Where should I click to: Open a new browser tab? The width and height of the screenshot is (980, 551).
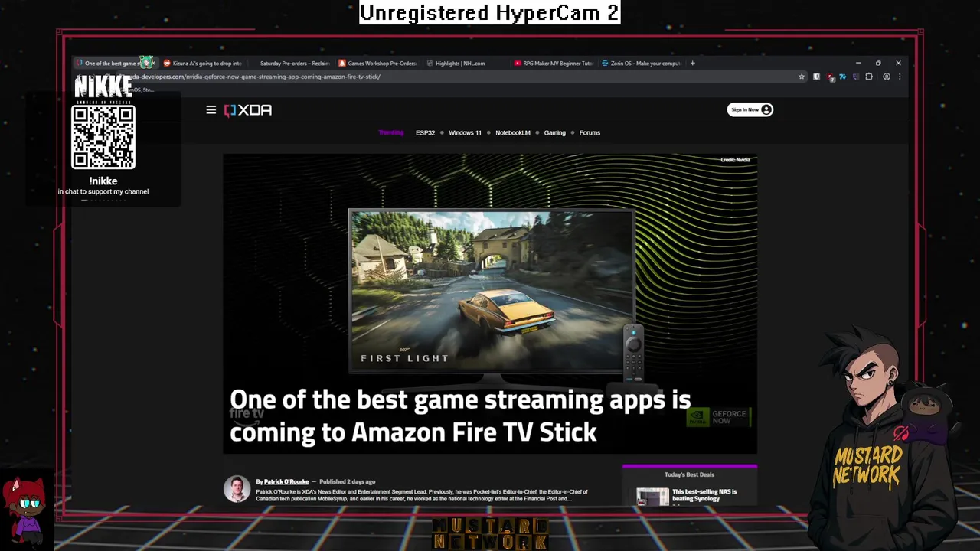(692, 64)
